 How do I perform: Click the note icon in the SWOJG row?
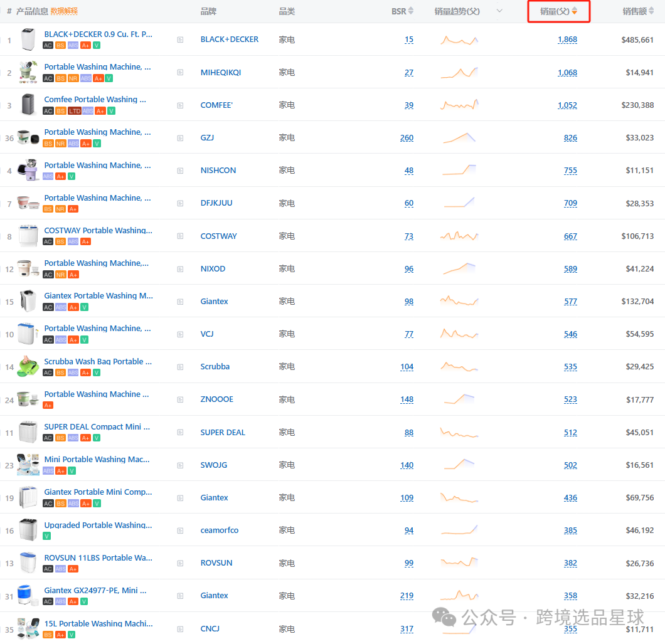pos(180,465)
